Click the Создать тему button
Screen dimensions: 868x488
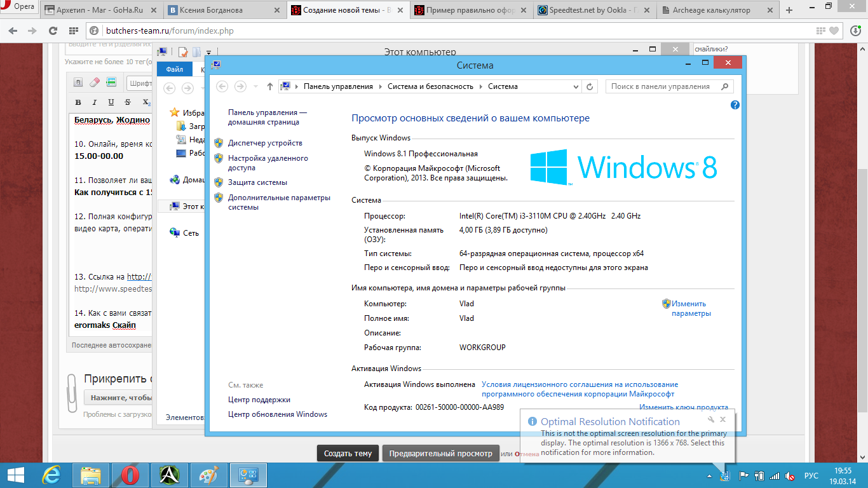[348, 453]
